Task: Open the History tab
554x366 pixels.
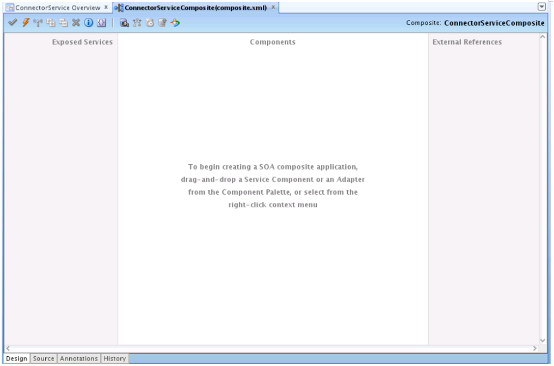Action: tap(114, 359)
